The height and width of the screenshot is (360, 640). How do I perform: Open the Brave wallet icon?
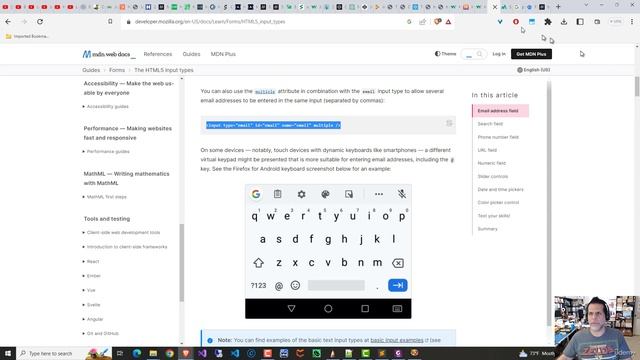(597, 22)
